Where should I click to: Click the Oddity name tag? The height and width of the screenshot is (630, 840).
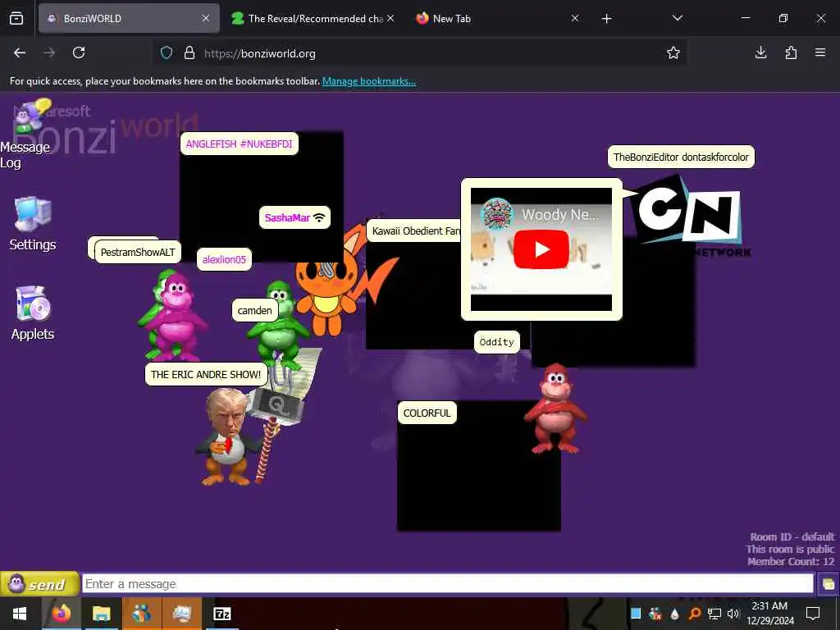(496, 342)
